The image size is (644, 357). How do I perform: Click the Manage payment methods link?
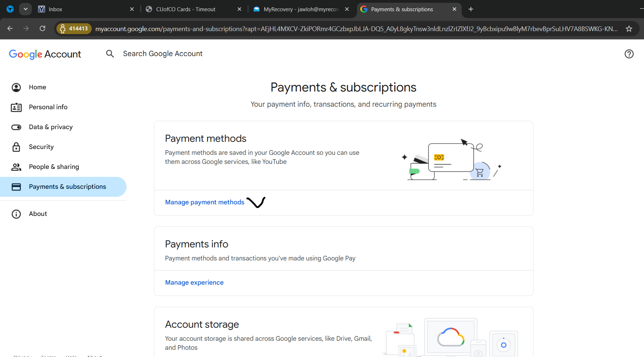(205, 202)
